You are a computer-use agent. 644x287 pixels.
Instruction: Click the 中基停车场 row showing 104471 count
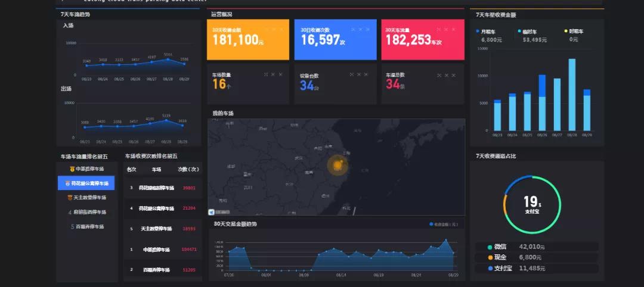[162, 249]
